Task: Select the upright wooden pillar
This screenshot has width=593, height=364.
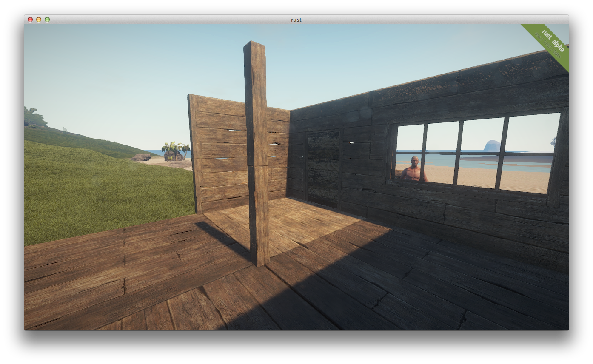Action: (257, 153)
